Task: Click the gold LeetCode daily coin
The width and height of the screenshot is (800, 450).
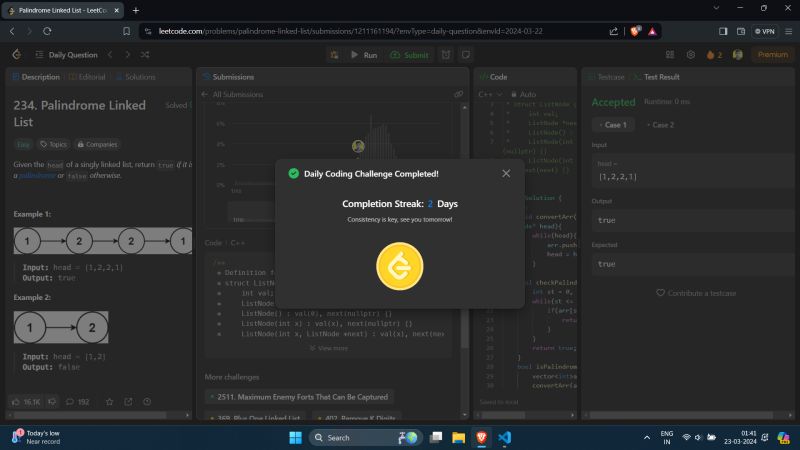Action: [399, 266]
